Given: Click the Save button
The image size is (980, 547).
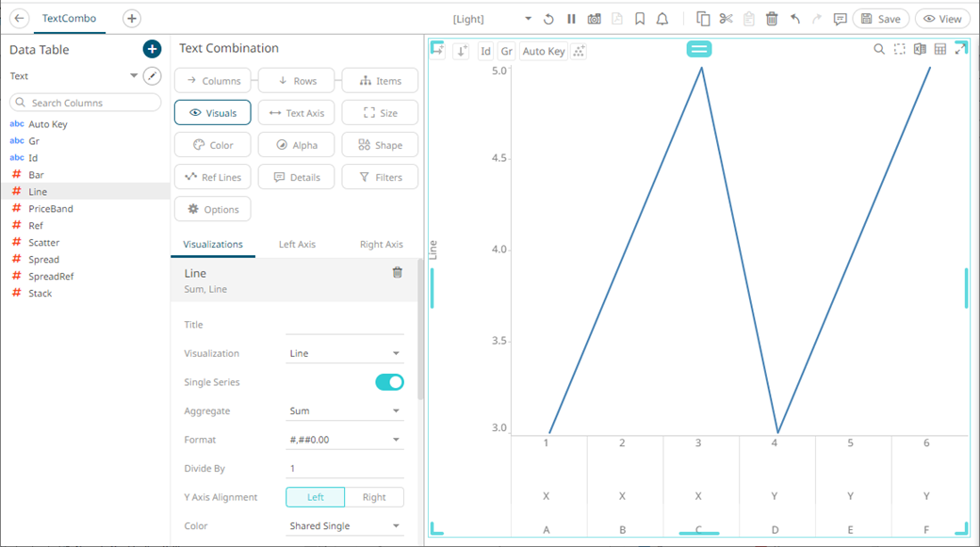Looking at the screenshot, I should click(880, 19).
